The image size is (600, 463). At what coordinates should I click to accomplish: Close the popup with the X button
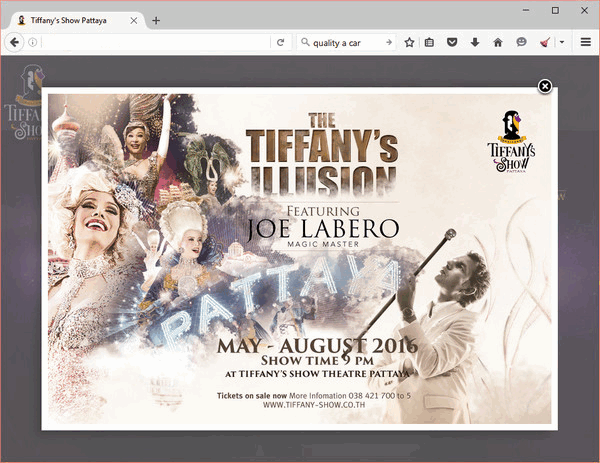(545, 86)
